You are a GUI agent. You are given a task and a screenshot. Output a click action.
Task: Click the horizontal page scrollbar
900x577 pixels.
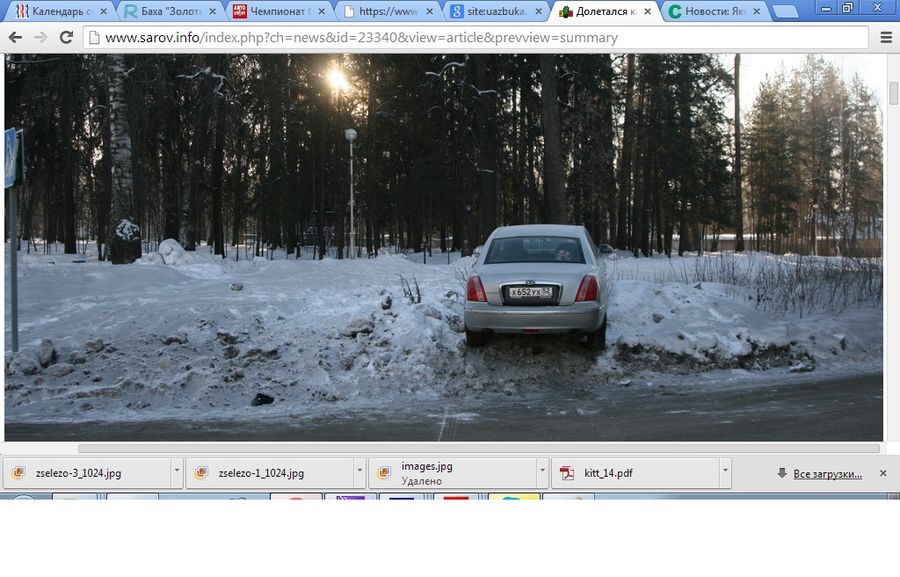click(478, 449)
